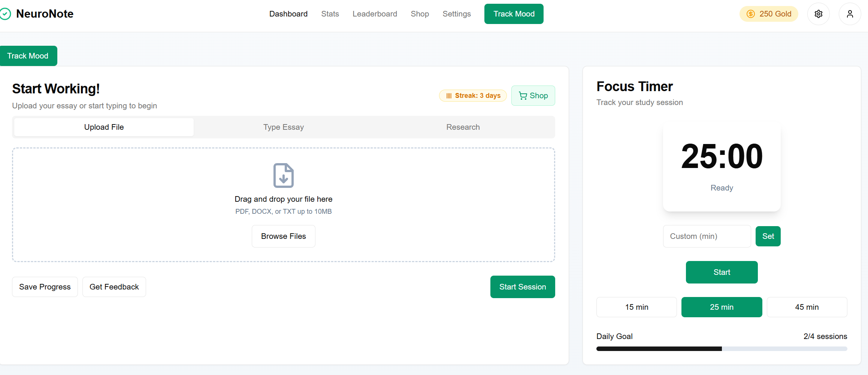Click the Start Session button

click(522, 287)
